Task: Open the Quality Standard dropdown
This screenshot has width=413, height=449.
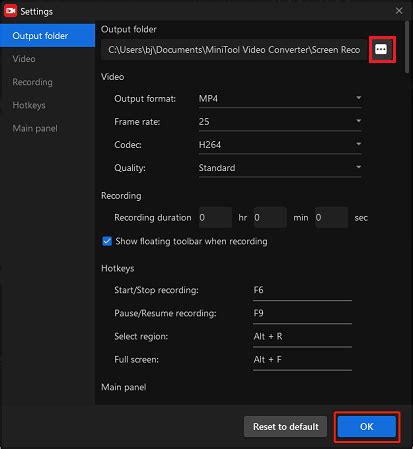Action: click(x=280, y=168)
